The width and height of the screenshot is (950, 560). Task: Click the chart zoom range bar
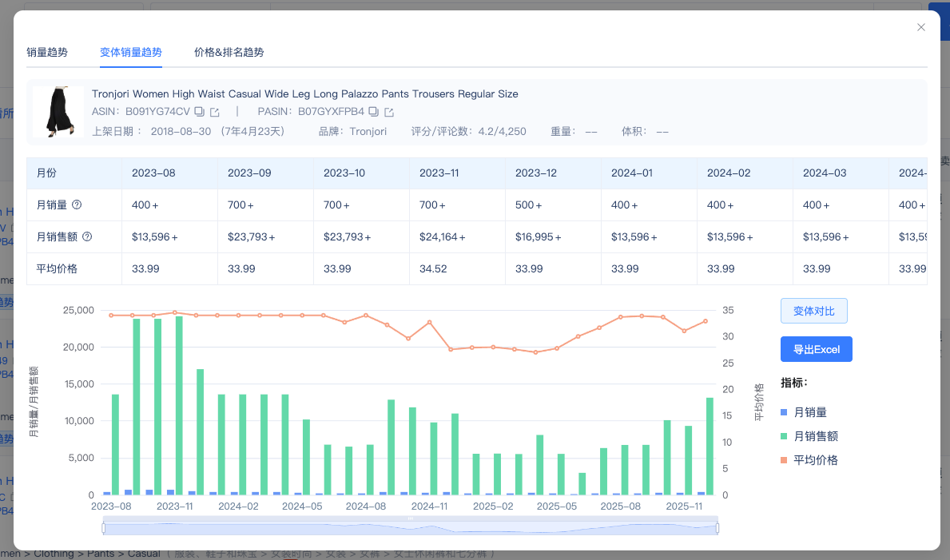411,529
